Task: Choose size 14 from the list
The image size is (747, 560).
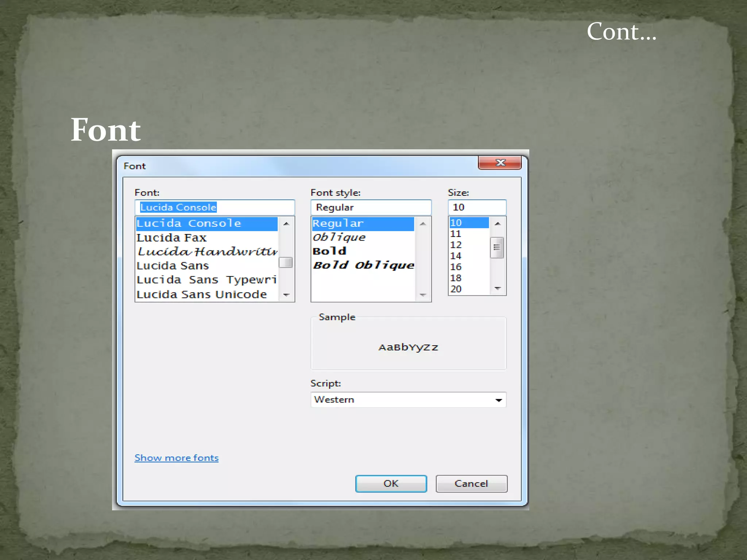Action: (x=456, y=256)
